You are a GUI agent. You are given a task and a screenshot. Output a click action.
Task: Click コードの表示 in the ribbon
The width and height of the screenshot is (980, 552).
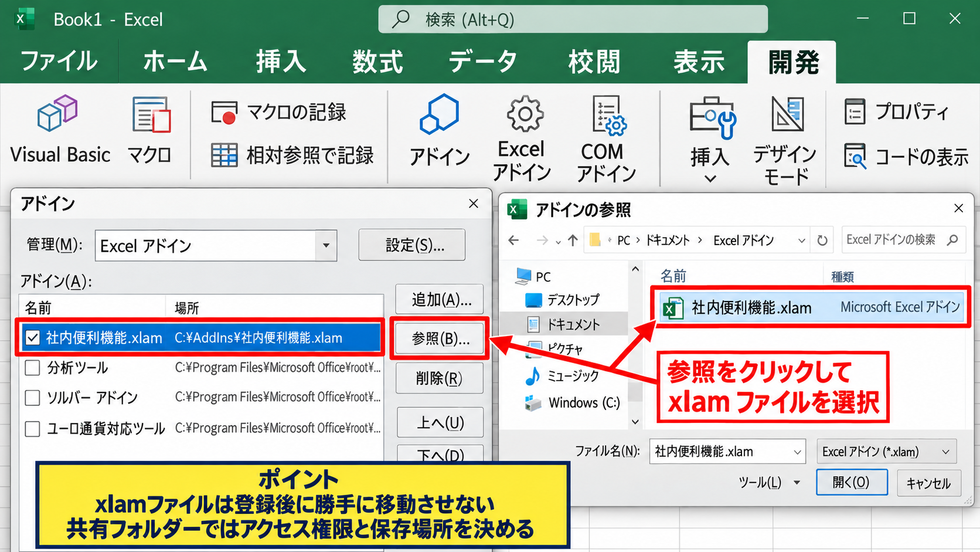(906, 157)
